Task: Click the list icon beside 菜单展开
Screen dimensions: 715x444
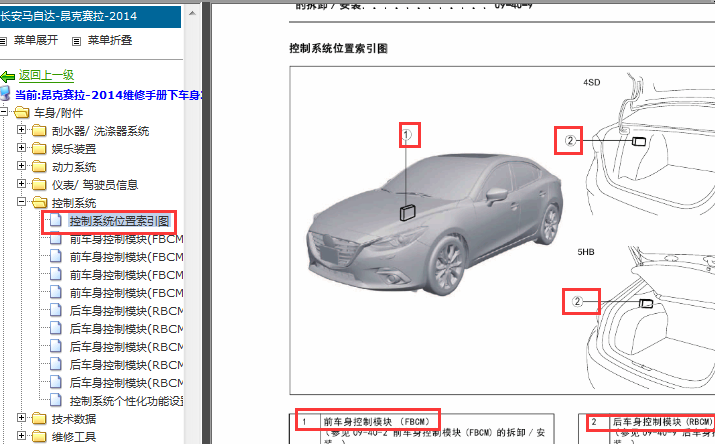Action: point(3,41)
